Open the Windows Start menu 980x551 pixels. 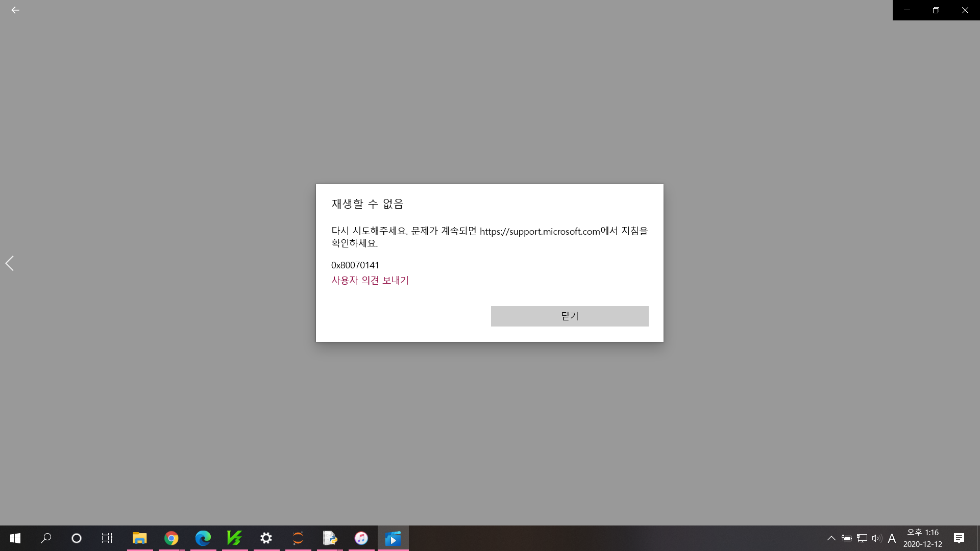tap(15, 538)
